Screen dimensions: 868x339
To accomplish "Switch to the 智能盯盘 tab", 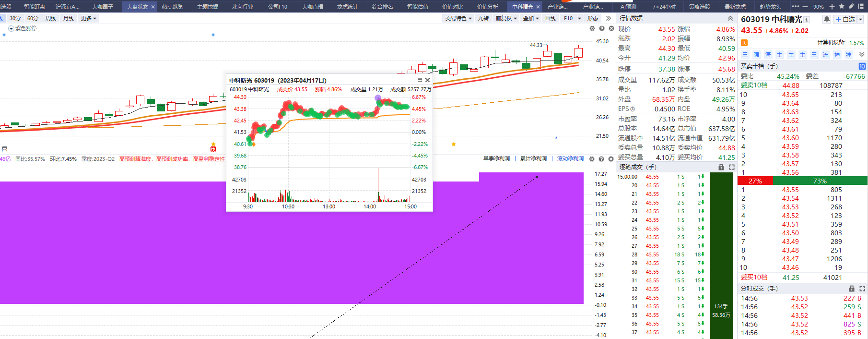I will pos(35,7).
